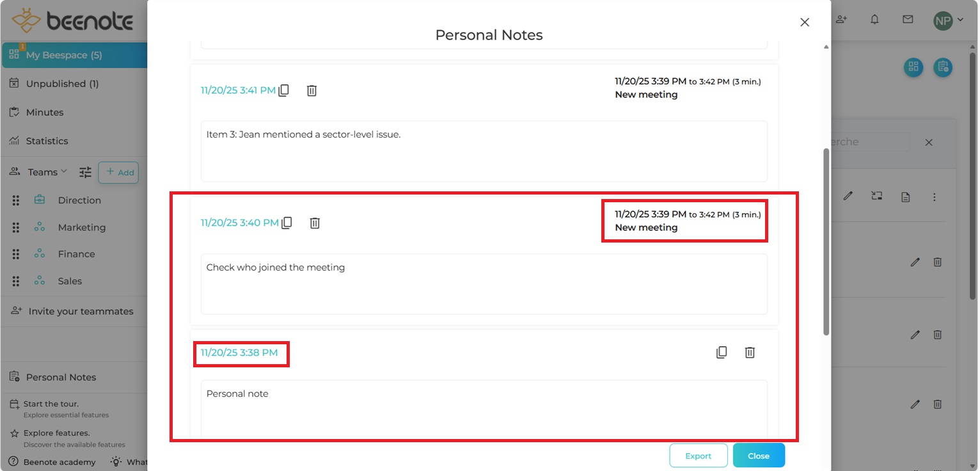This screenshot has width=980, height=471.
Task: Copy the 3:40 PM note
Action: click(287, 223)
